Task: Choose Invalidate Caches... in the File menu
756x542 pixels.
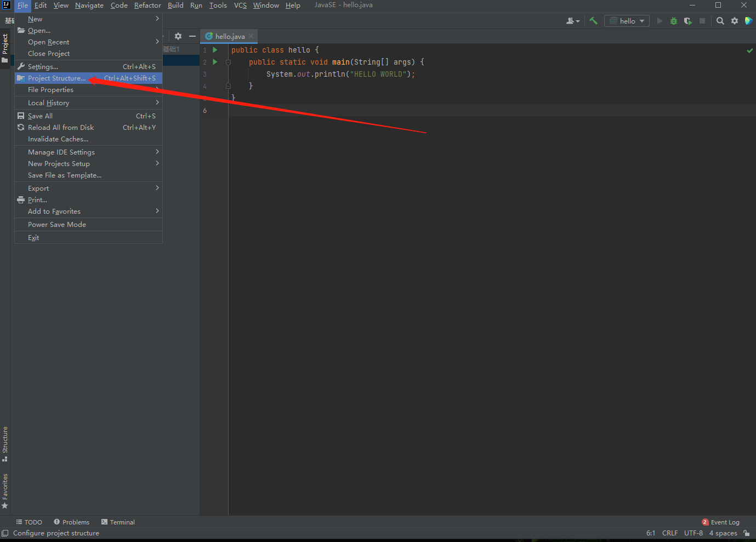Action: pyautogui.click(x=58, y=139)
